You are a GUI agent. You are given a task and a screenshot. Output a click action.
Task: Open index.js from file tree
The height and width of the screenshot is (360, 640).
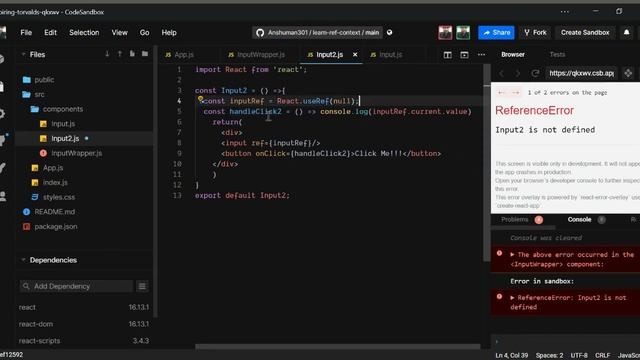(x=56, y=182)
